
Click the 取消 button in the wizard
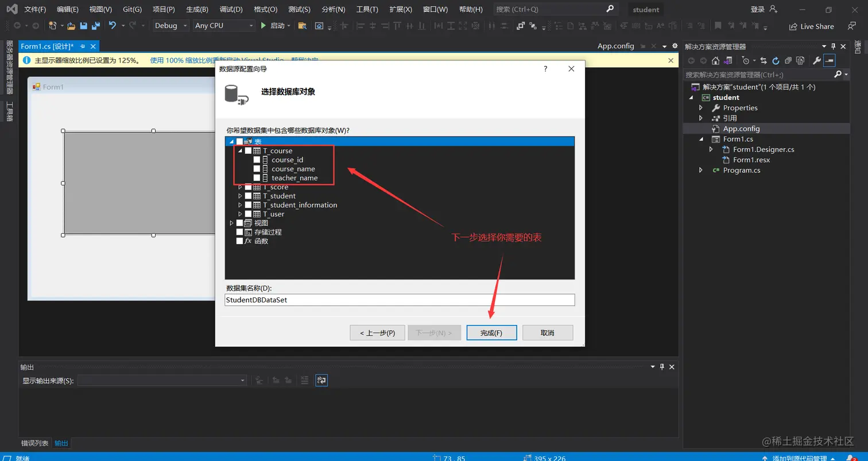click(x=548, y=333)
